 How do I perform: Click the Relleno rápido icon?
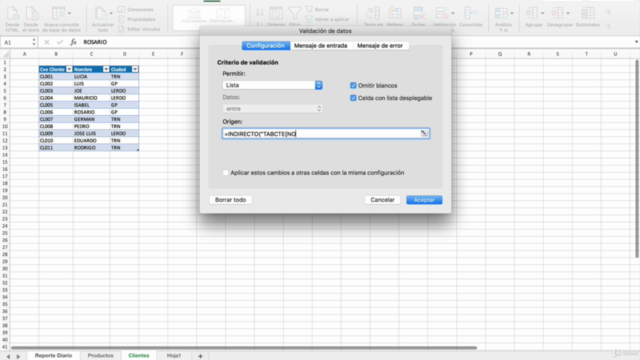[395, 14]
